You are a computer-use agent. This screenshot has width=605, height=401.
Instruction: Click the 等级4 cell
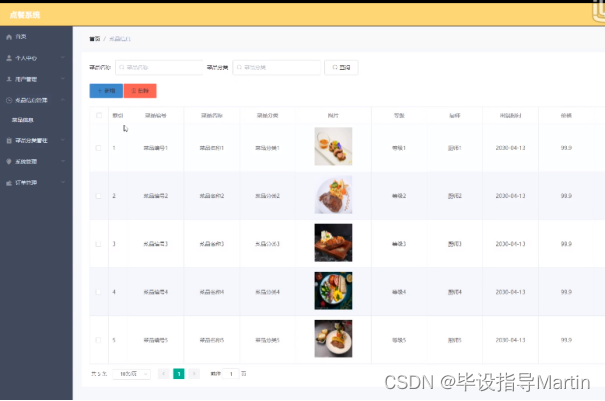(x=399, y=292)
